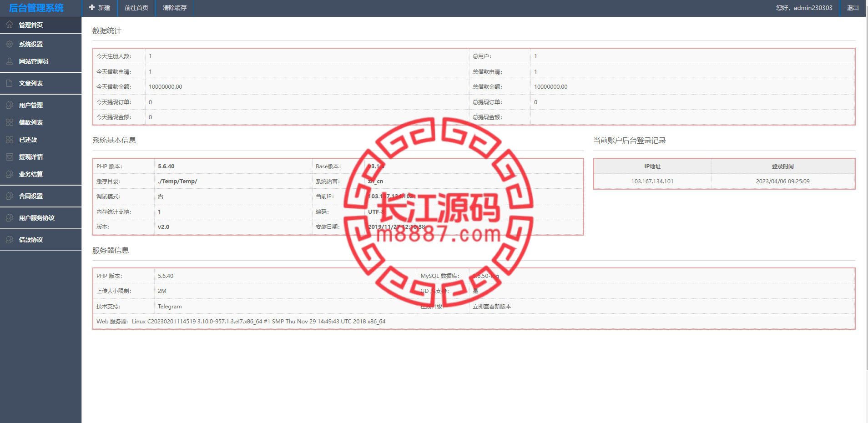The height and width of the screenshot is (423, 868).
Task: Click 前往首页 in the top bar
Action: coord(136,8)
